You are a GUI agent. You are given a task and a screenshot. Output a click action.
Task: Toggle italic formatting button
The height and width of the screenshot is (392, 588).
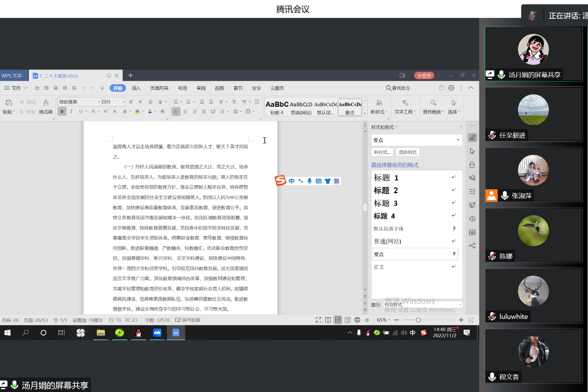tap(71, 111)
